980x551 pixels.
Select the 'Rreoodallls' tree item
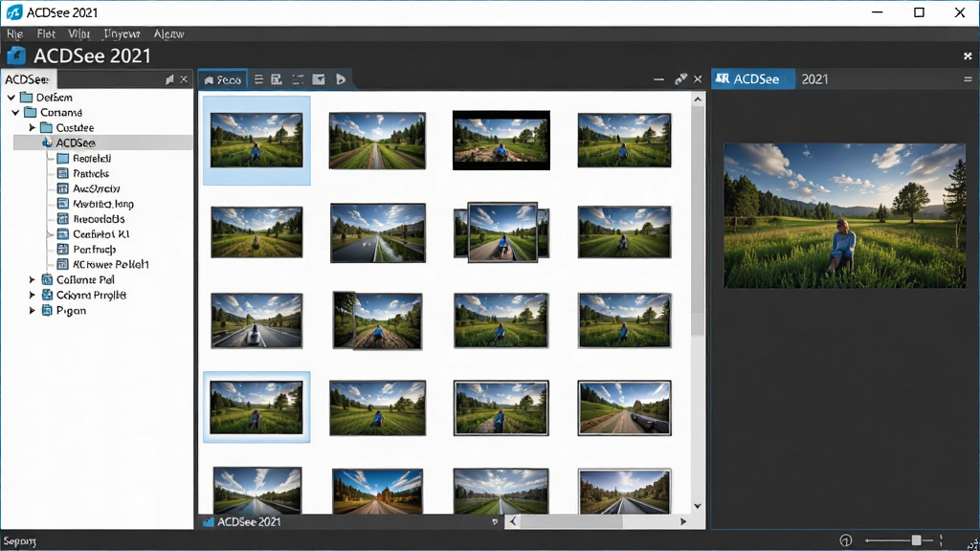tap(99, 219)
